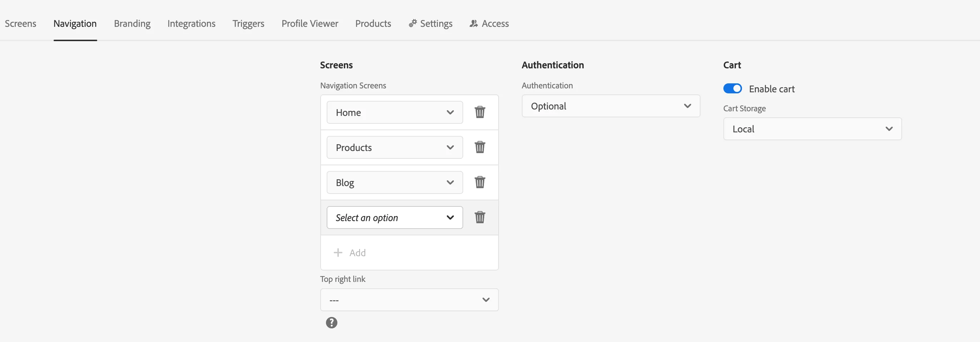Expand the Products screen dropdown

click(x=395, y=147)
